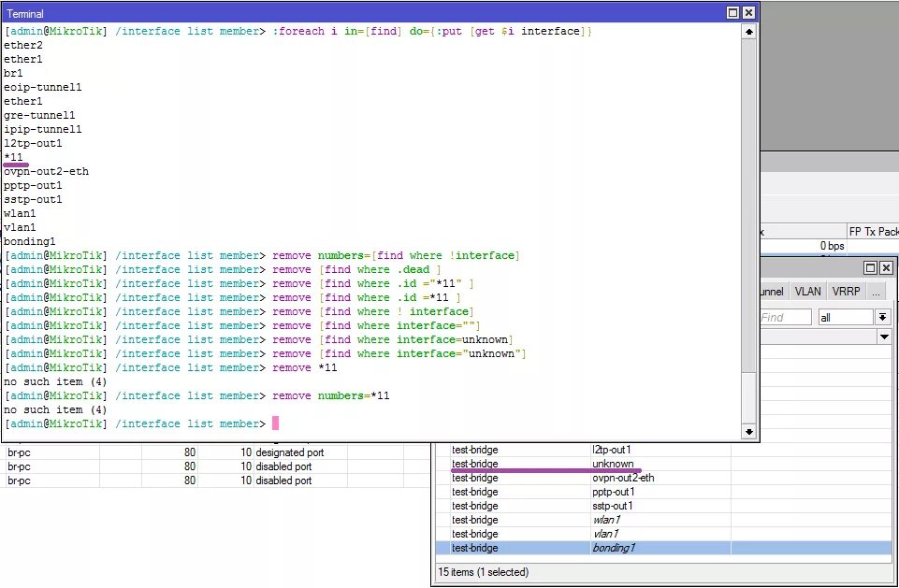Select the wlan1 member row
899x588 pixels.
(663, 520)
